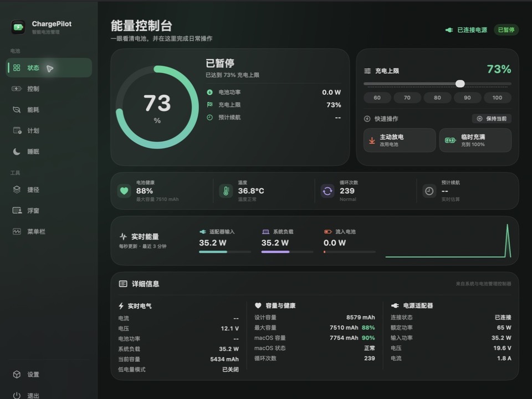
Task: Click the 充电上限 sliders icon
Action: 367,71
